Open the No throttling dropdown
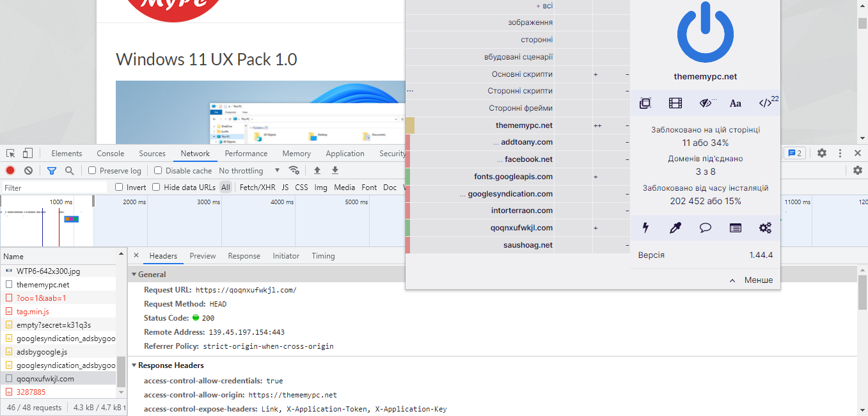Image resolution: width=868 pixels, height=416 pixels. point(248,170)
